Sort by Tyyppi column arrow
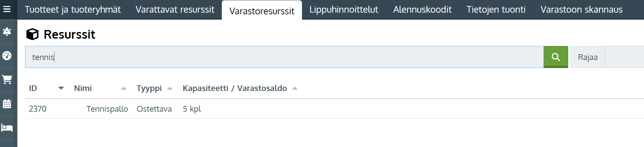This screenshot has width=644, height=147. point(170,88)
